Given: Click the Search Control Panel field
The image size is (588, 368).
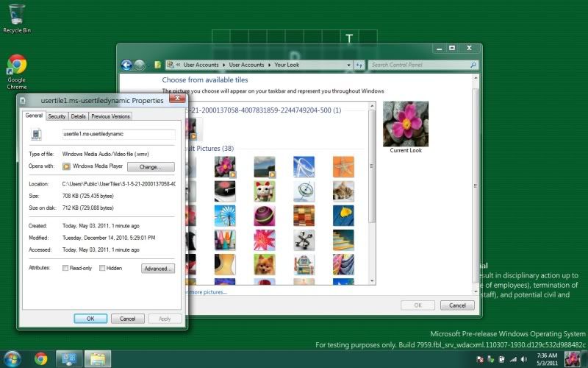Looking at the screenshot, I should point(419,65).
